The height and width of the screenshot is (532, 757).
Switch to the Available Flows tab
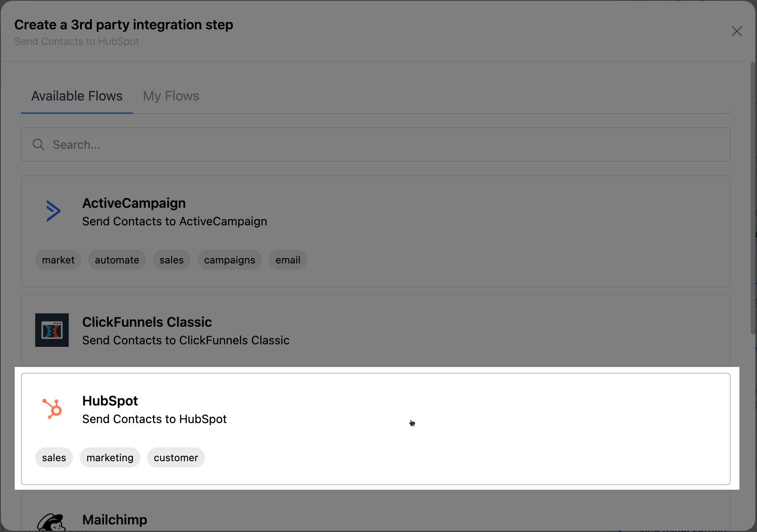click(x=77, y=96)
